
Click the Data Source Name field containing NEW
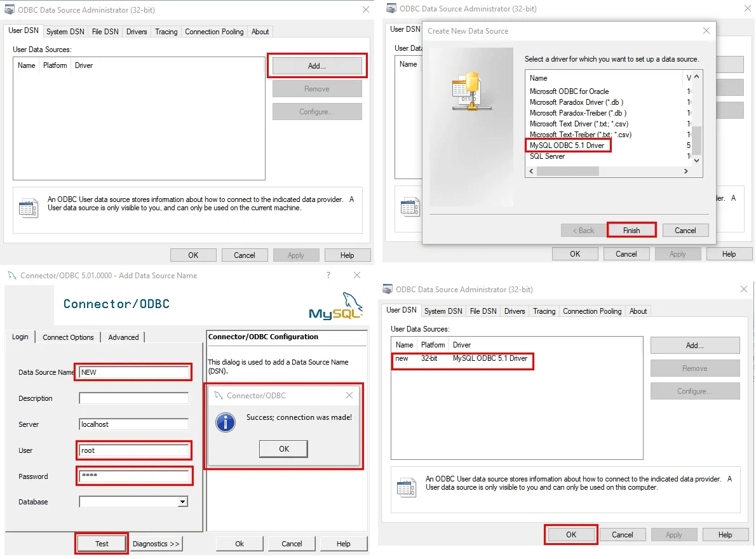click(133, 372)
